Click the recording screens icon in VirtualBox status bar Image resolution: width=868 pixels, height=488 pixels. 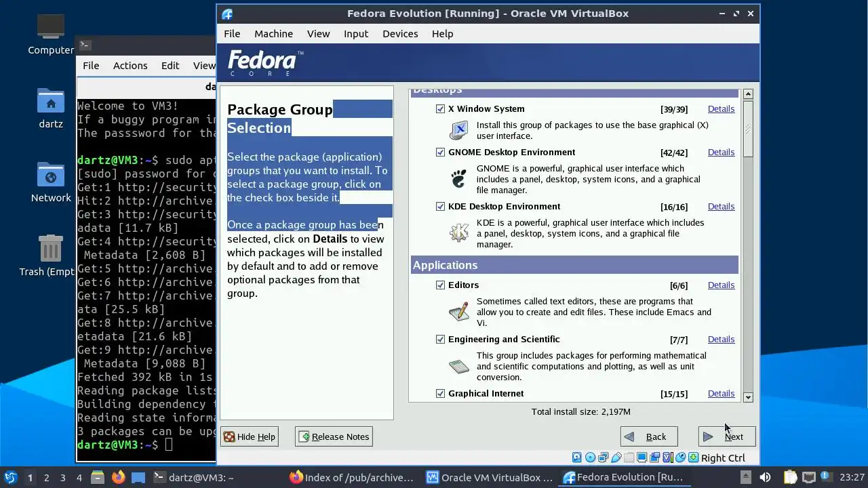[654, 457]
